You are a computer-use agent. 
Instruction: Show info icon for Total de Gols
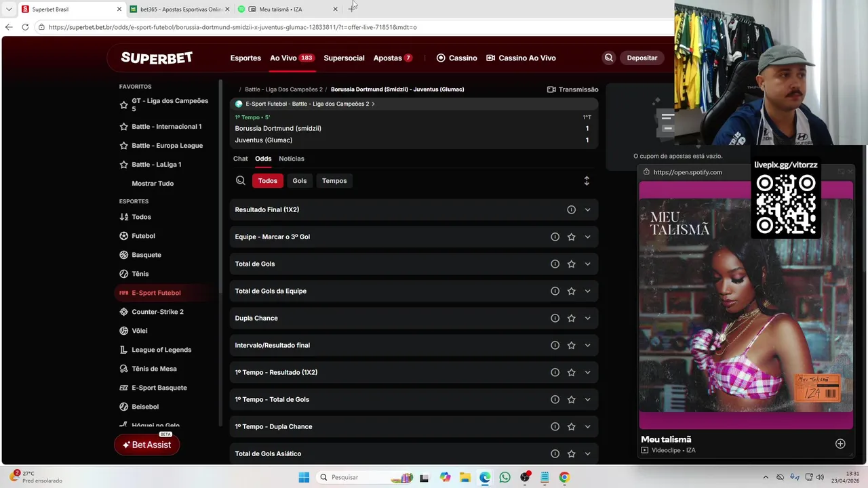(555, 264)
